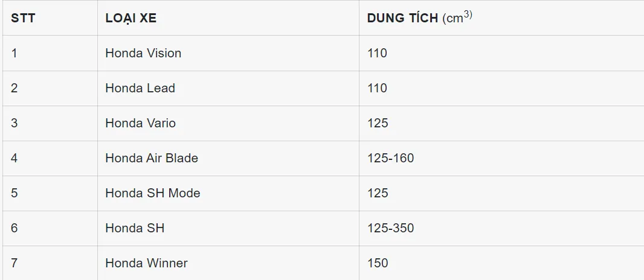Viewport: 644px width, 280px height.
Task: Select the Honda SH Mode cell
Action: pyautogui.click(x=153, y=193)
